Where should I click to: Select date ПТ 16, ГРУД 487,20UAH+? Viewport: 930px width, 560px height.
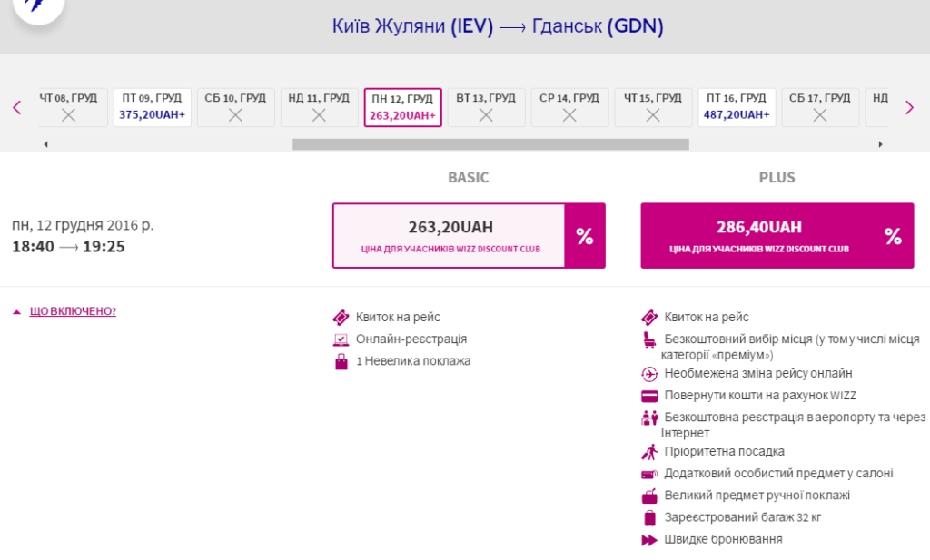click(737, 107)
